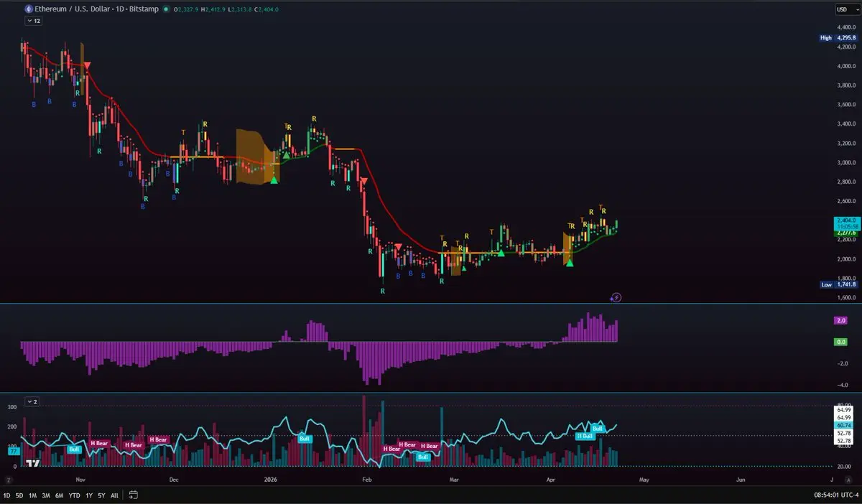
Task: Click the 08:54:01 UTC-4 clock
Action: (x=835, y=495)
